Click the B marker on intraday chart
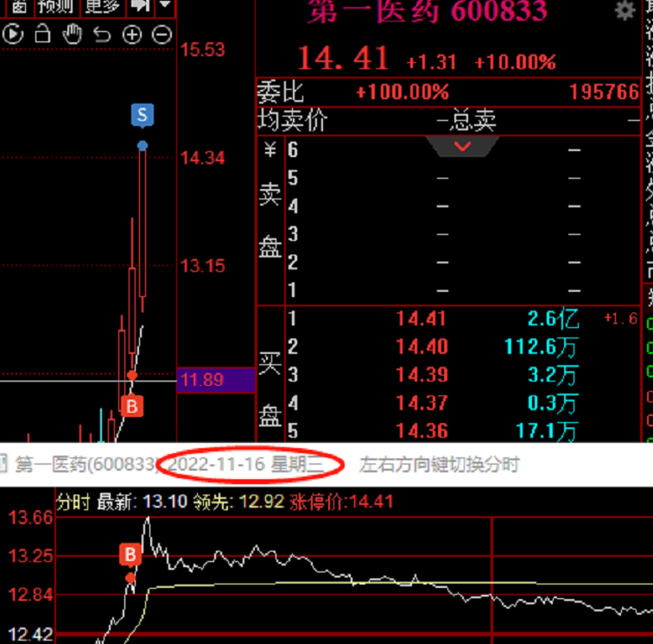653x644 pixels. pos(130,554)
